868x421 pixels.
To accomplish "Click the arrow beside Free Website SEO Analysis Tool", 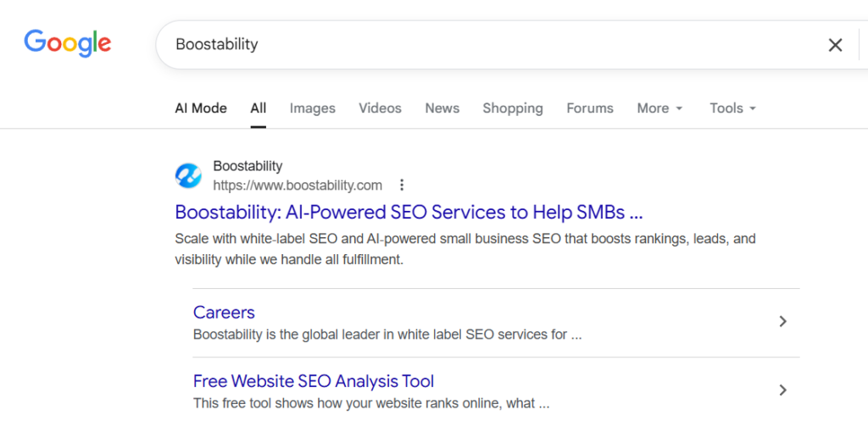I will [x=783, y=390].
